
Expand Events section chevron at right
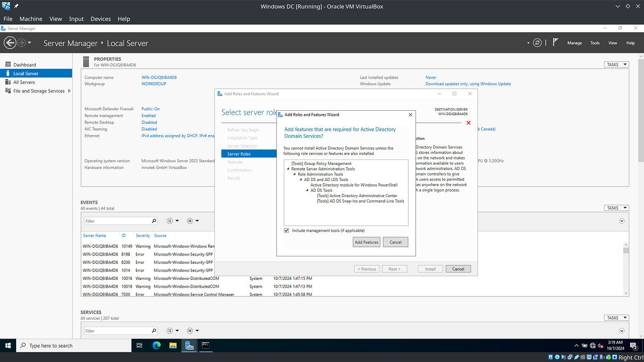point(622,221)
